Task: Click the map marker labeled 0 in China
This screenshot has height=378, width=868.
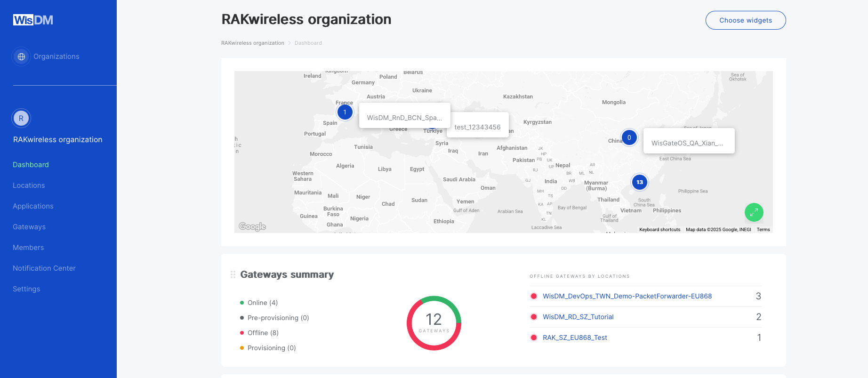Action: point(629,137)
